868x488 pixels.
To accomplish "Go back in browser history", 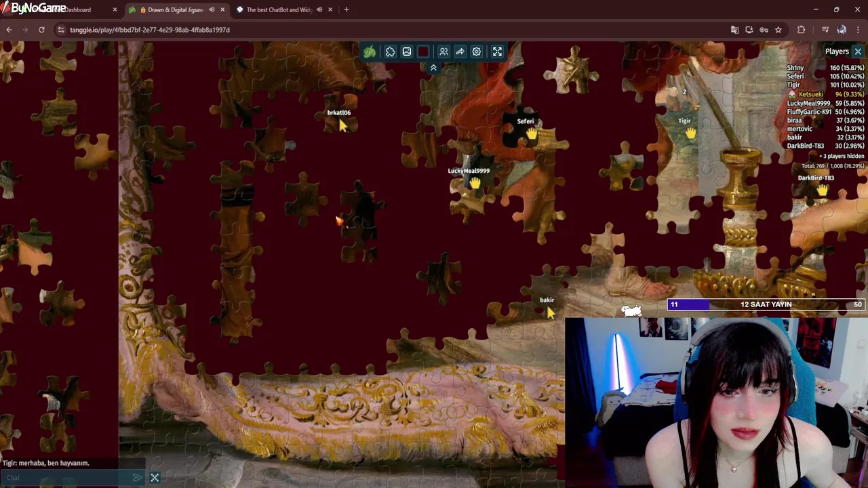I will 9,30.
